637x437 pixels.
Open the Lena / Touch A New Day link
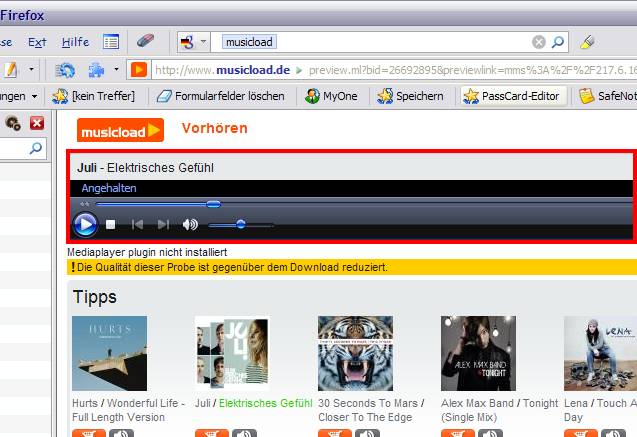600,410
